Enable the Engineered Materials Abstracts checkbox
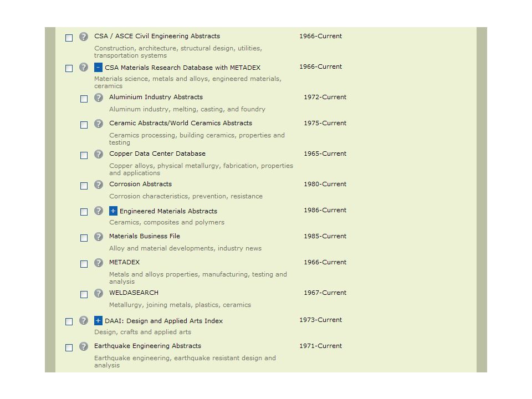Image resolution: width=532 pixels, height=399 pixels. [84, 212]
